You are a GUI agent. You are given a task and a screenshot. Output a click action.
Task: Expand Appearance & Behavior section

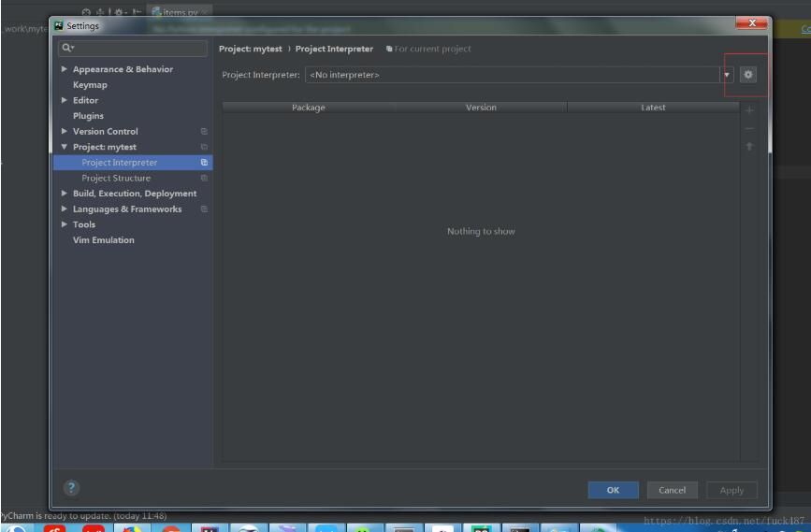pos(65,69)
